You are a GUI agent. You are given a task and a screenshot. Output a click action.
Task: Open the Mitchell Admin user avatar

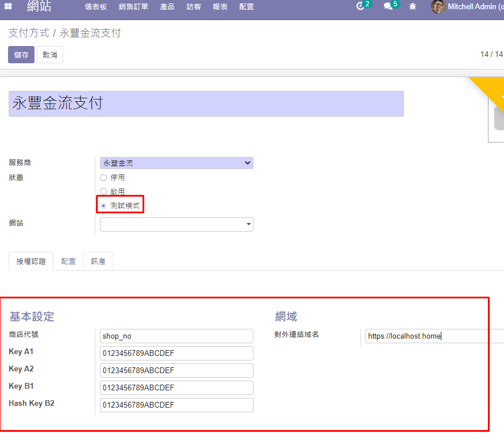(438, 6)
